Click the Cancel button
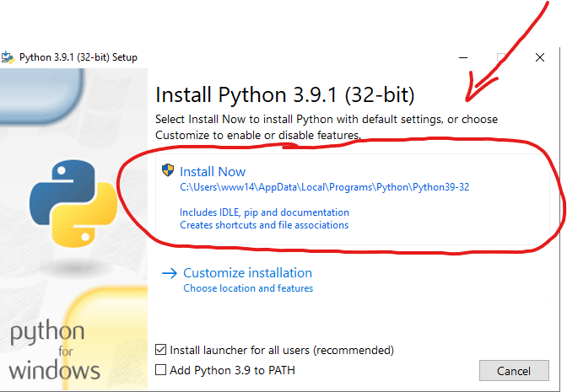 point(514,371)
